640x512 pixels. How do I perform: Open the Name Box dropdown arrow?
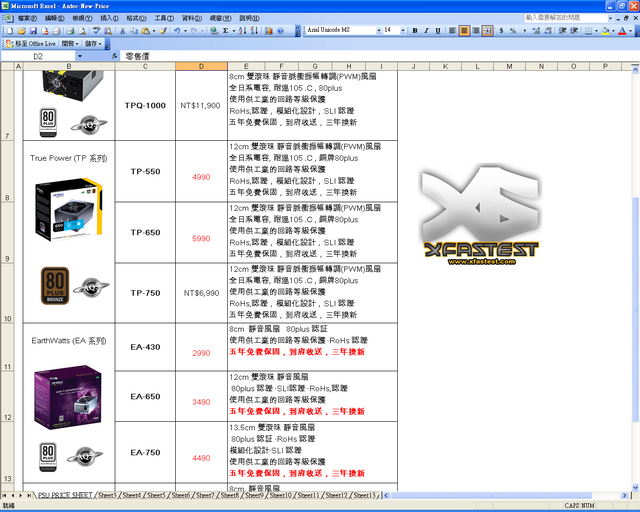pyautogui.click(x=80, y=56)
